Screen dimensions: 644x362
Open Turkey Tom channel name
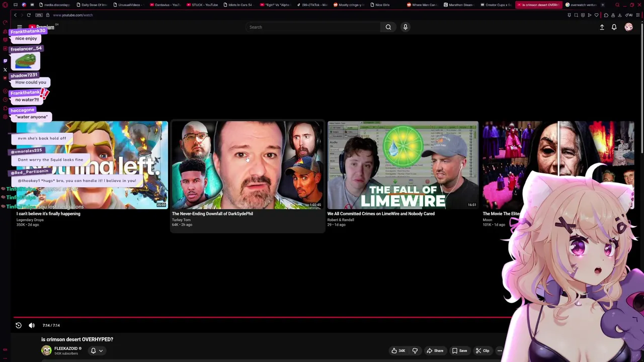[x=181, y=220]
